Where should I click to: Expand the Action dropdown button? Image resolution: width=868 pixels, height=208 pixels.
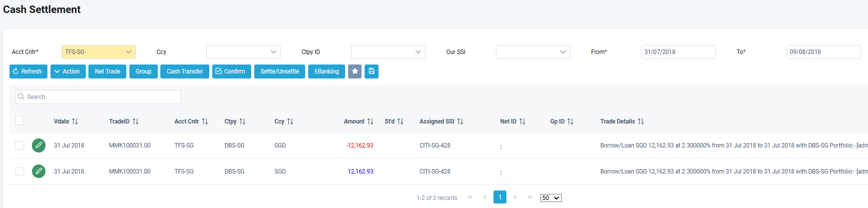[x=68, y=71]
